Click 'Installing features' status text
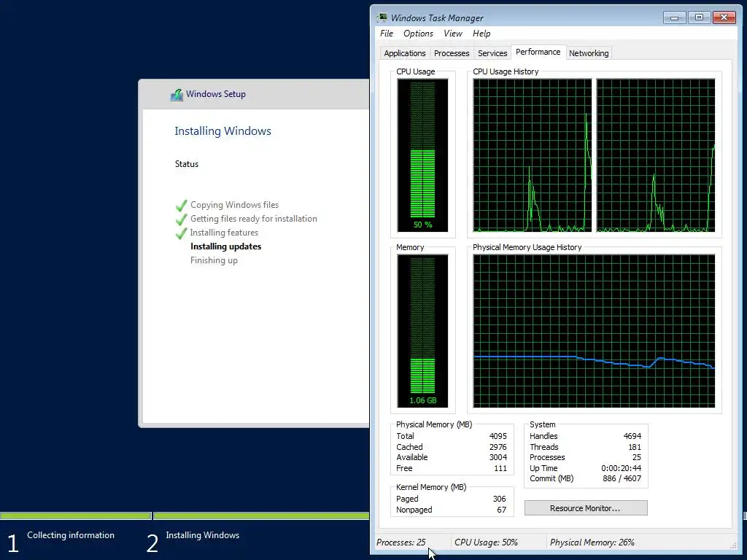The image size is (747, 560). [x=224, y=233]
